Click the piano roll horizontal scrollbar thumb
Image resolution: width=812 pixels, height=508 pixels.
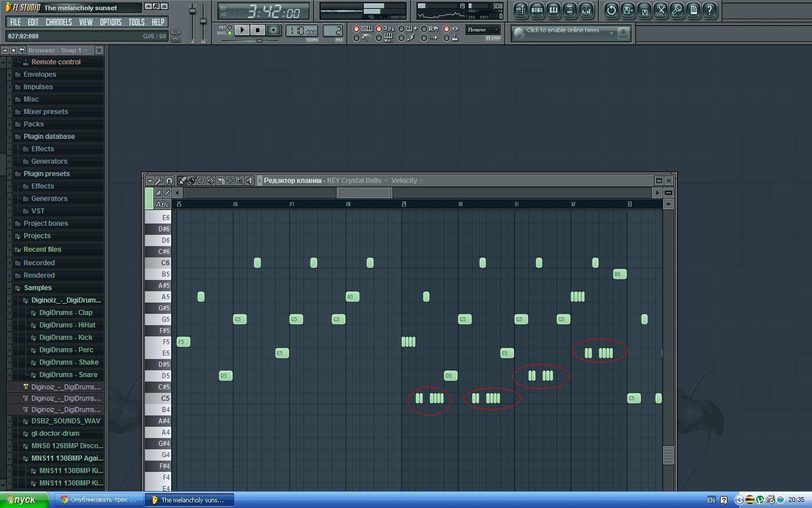tap(364, 192)
